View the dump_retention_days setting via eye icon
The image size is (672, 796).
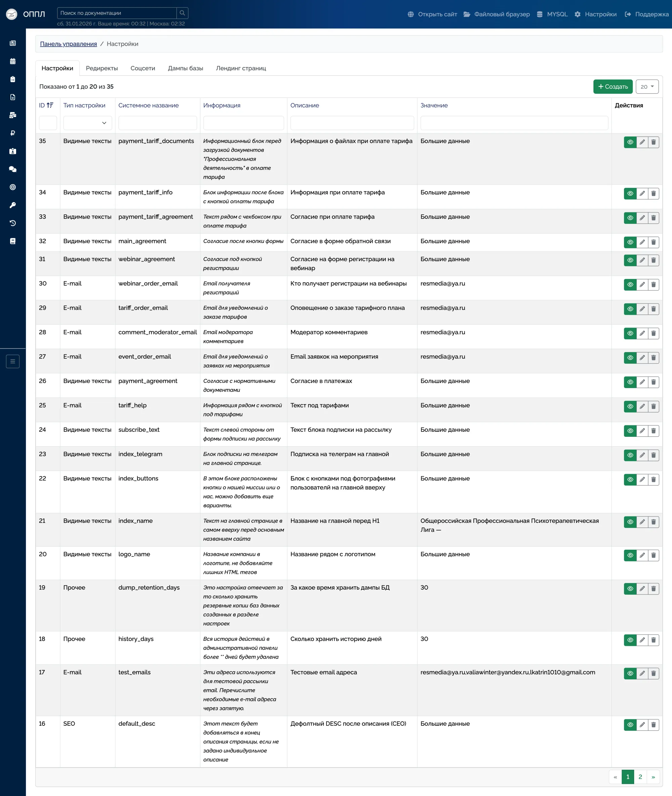pos(630,588)
